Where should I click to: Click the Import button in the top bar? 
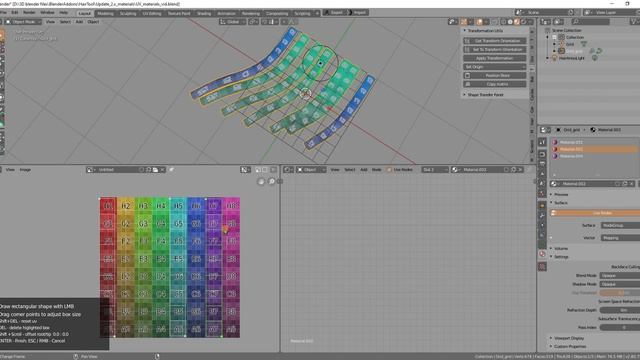[x=358, y=13]
